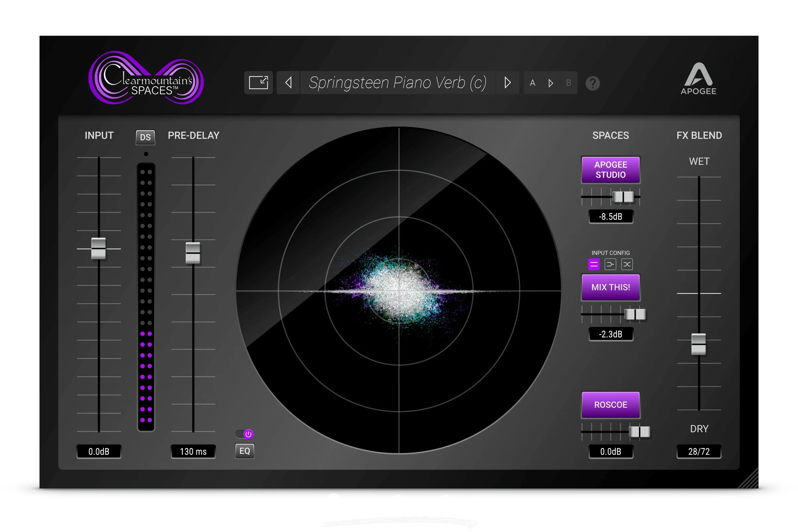This screenshot has height=532, width=798.
Task: Toggle the Roscoe space
Action: (611, 405)
